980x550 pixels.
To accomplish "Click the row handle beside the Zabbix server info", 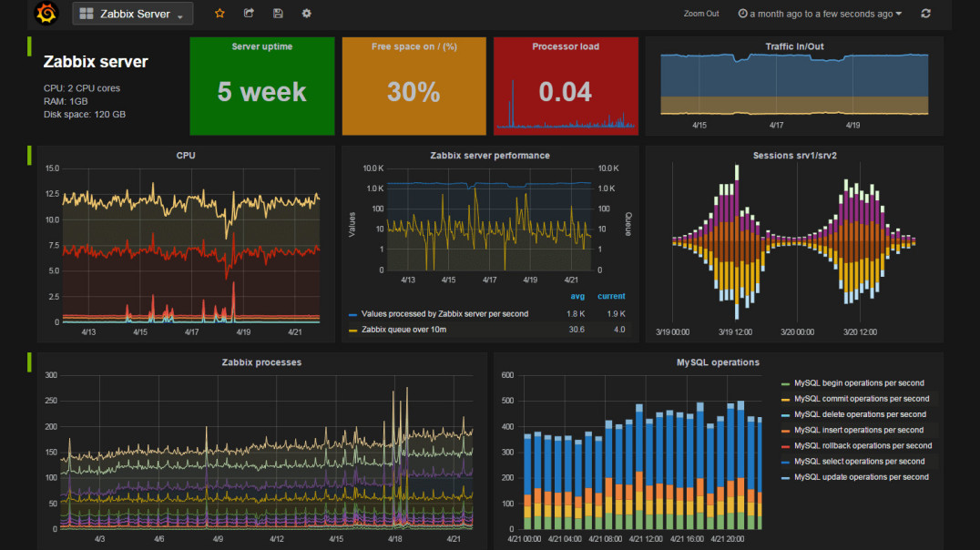I will pyautogui.click(x=29, y=46).
